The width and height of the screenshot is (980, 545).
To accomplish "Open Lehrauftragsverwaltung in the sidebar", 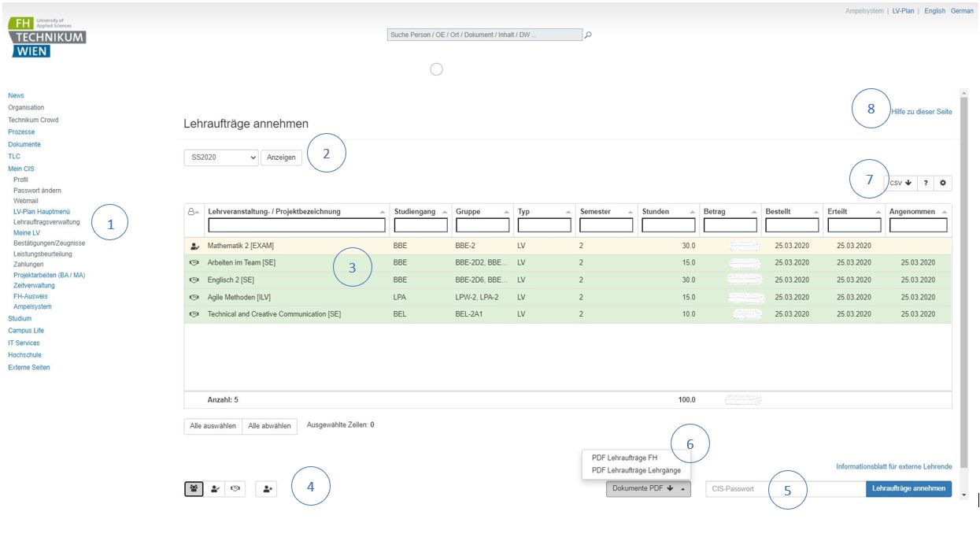I will [46, 222].
